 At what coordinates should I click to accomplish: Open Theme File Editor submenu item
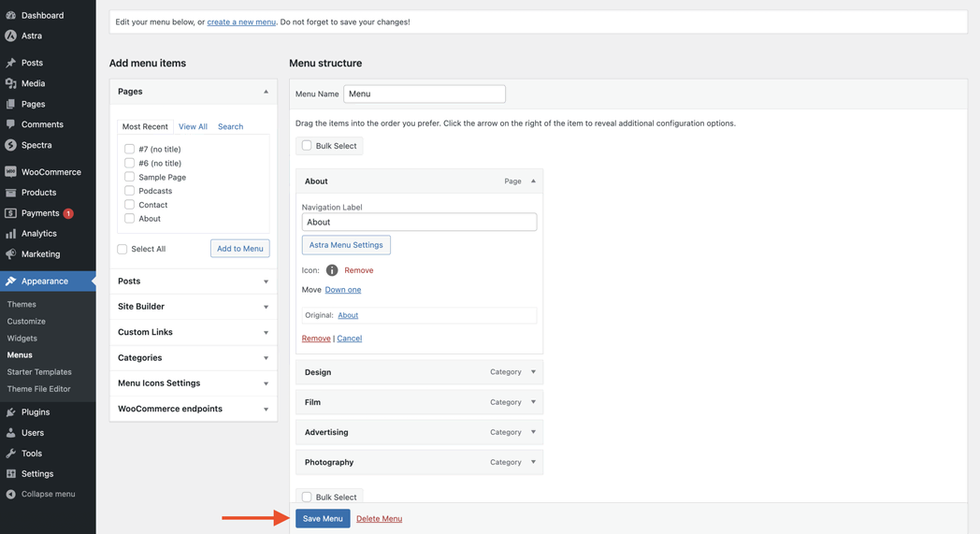38,389
